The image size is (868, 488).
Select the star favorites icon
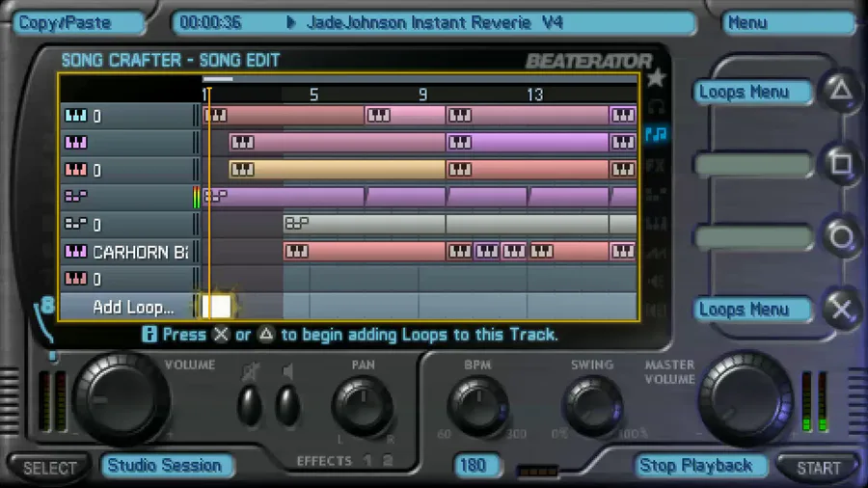656,78
